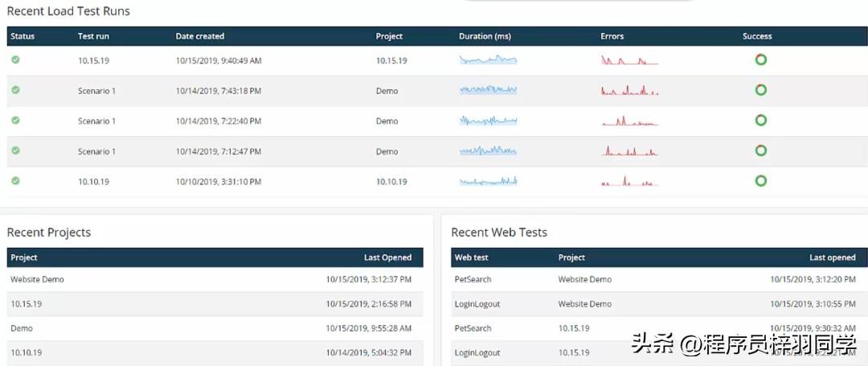Viewport: 868px width, 366px height.
Task: Open the Demo project in Recent Projects
Action: [22, 328]
